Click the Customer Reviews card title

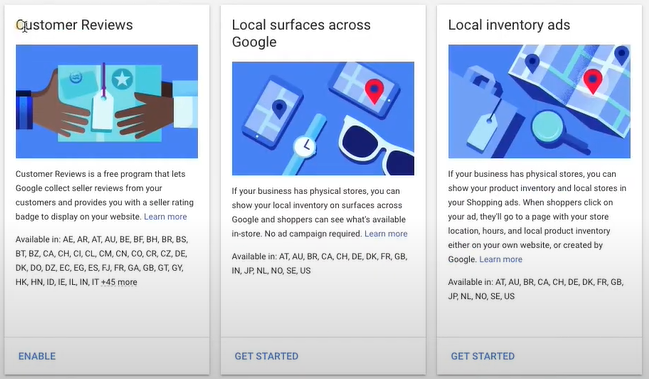point(75,25)
